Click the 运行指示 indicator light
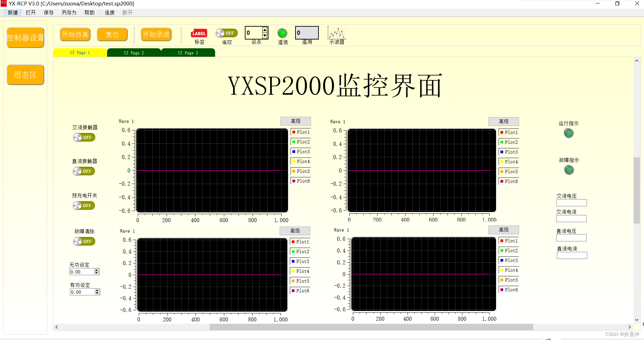The image size is (644, 340). tap(568, 133)
